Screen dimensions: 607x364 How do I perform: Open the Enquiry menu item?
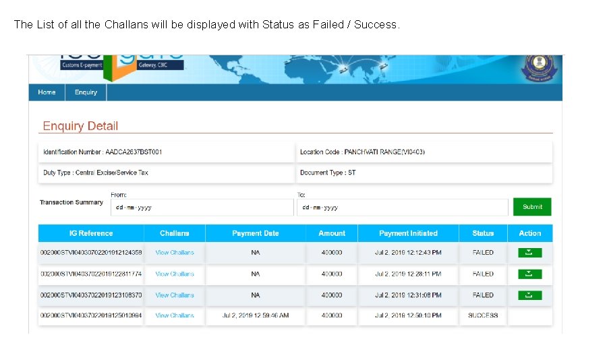click(x=86, y=92)
